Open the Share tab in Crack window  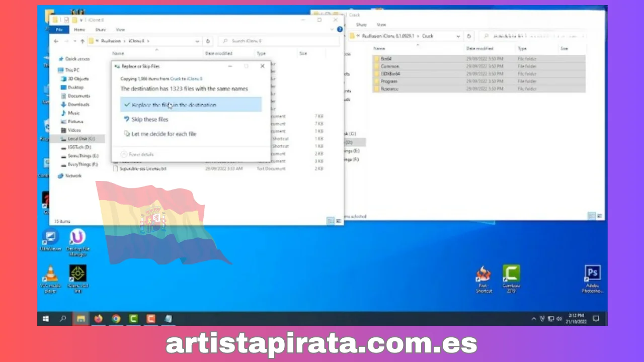tap(361, 25)
